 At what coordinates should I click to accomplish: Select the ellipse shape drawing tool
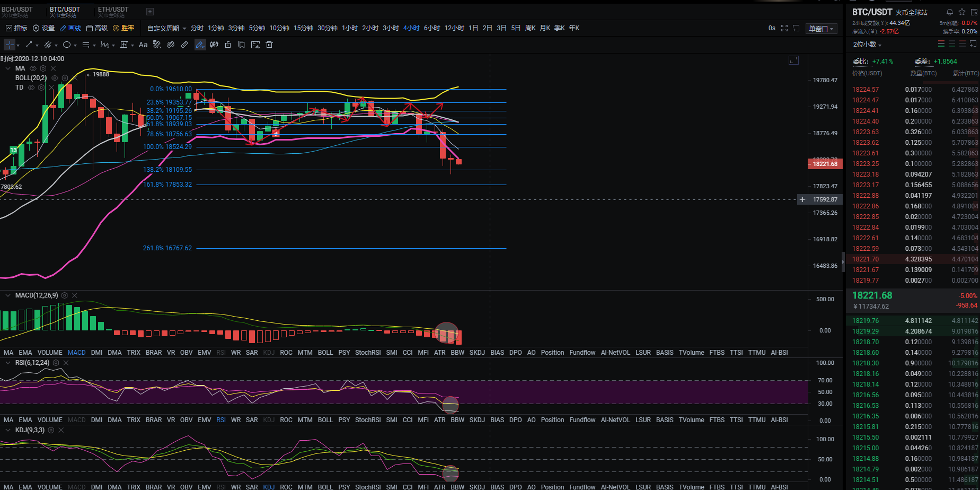click(67, 45)
